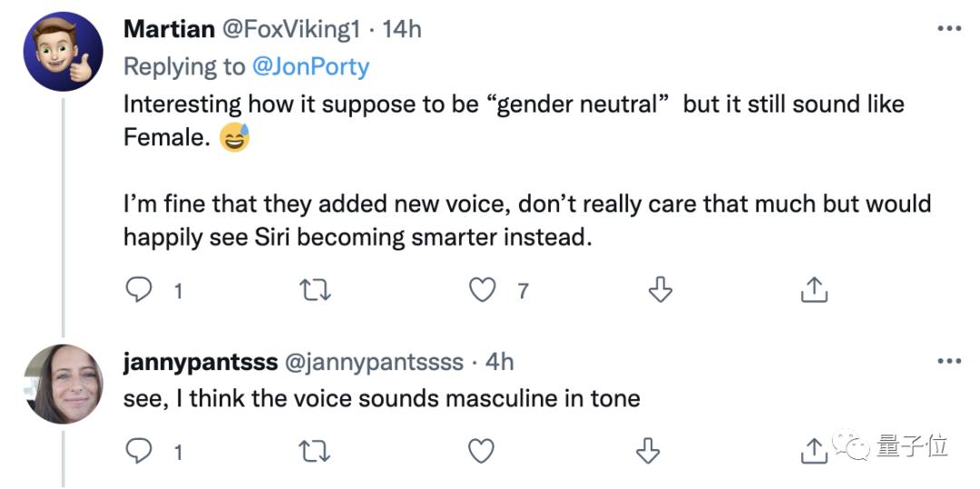Open the 14h timestamp on Martian's tweet
The height and width of the screenshot is (489, 980).
pos(402,29)
